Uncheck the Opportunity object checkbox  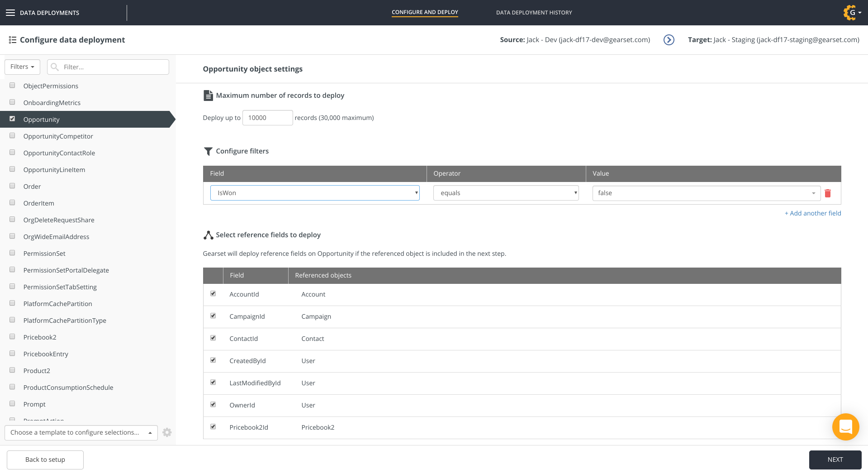(x=12, y=119)
